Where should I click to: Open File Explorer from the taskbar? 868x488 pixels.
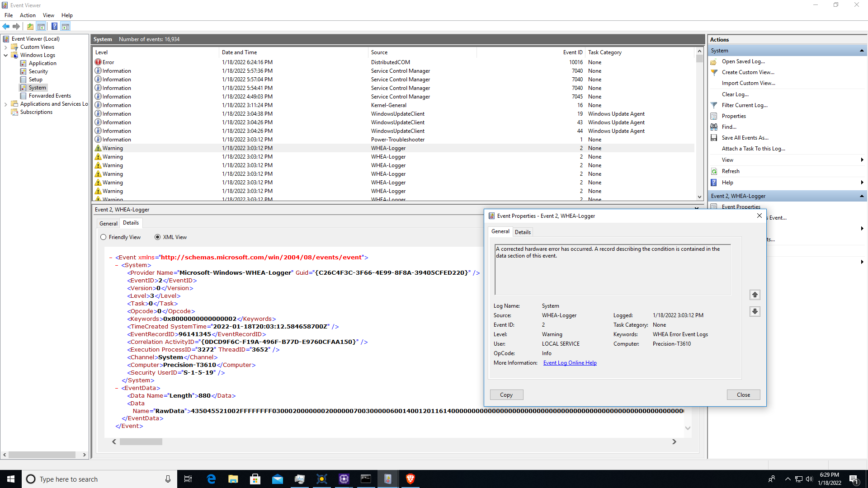[233, 479]
